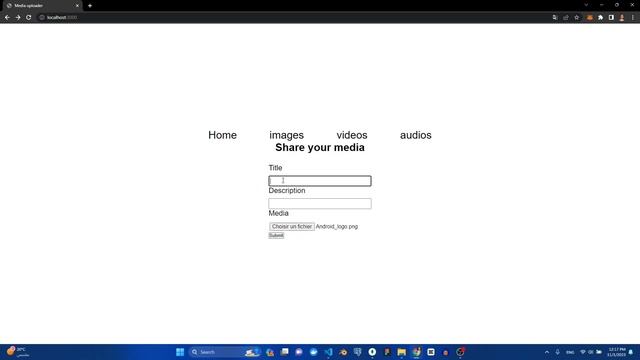This screenshot has height=360, width=640.
Task: Close the Media uploader tab
Action: coord(77,6)
